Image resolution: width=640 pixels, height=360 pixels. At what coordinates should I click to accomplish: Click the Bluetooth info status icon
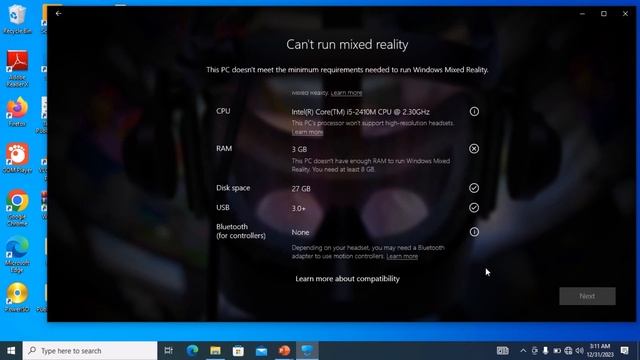point(474,232)
